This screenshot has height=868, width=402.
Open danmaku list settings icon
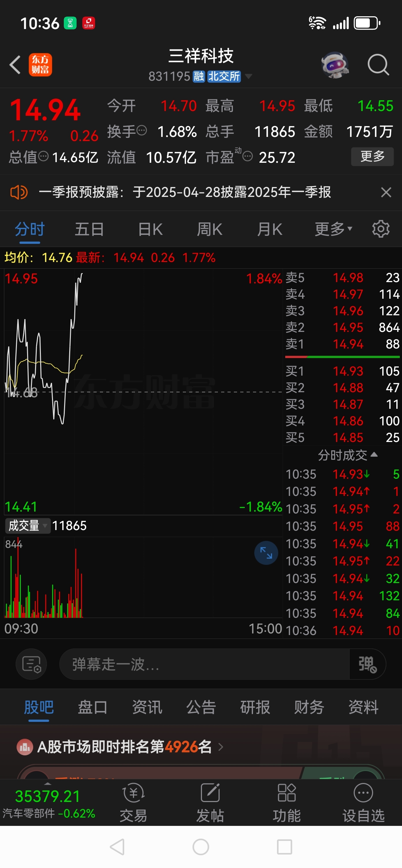point(31,664)
